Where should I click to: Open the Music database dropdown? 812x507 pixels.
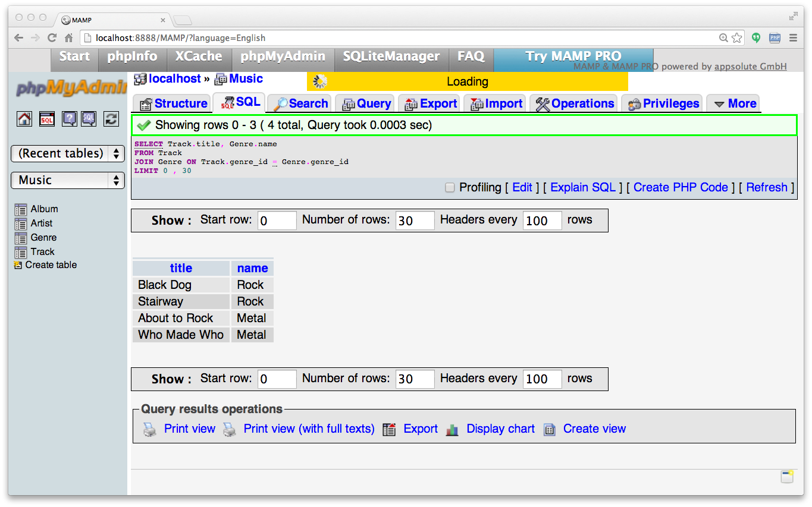68,180
